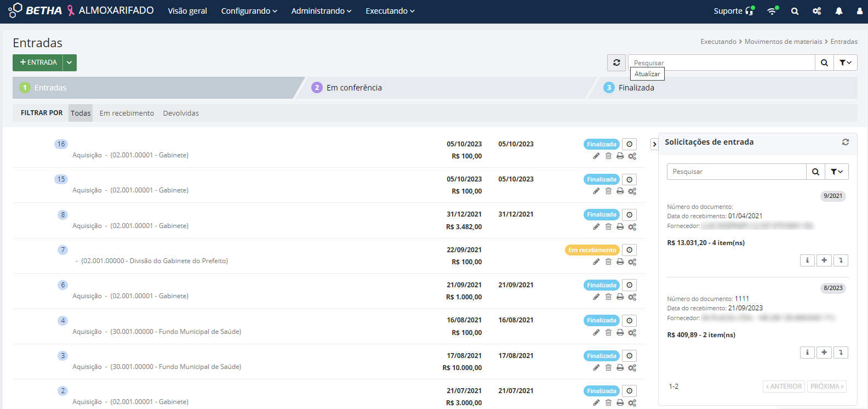The image size is (868, 409).
Task: Click the Finalizada badge of entry 6
Action: 602,285
